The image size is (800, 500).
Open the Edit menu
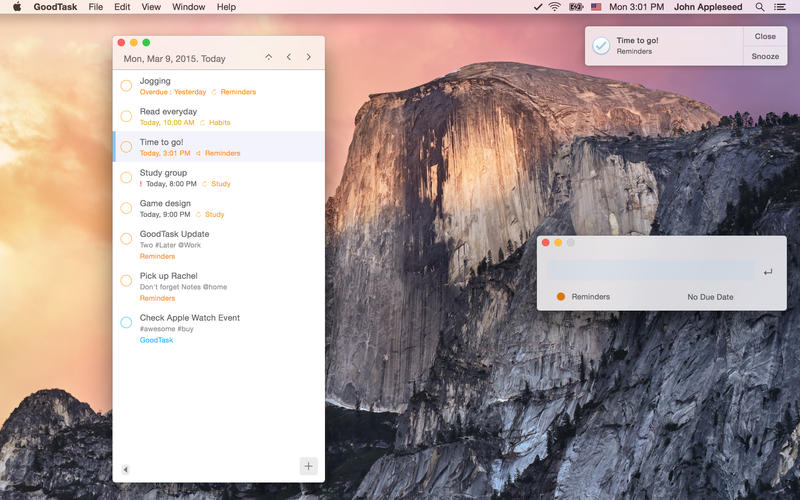(122, 7)
